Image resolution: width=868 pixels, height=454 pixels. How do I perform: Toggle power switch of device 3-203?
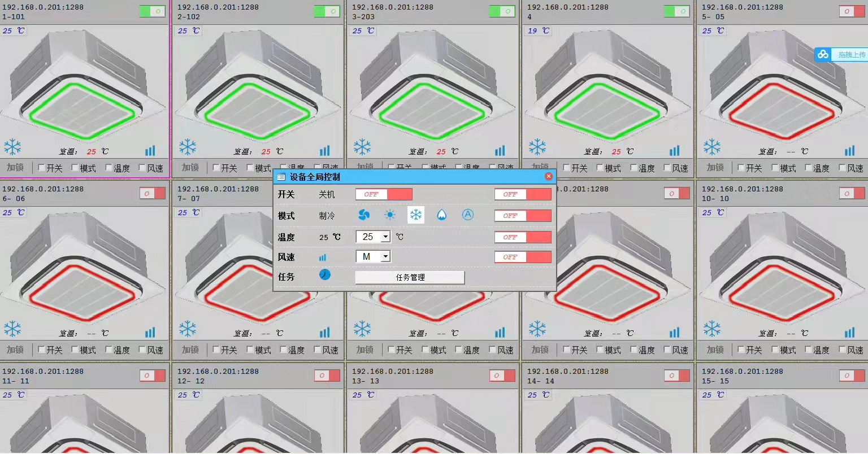coord(502,11)
